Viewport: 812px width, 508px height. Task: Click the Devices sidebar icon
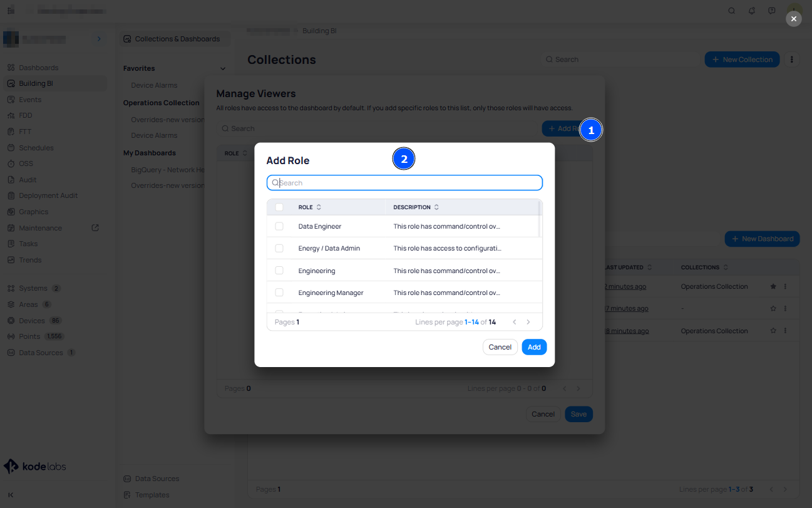[x=11, y=321]
